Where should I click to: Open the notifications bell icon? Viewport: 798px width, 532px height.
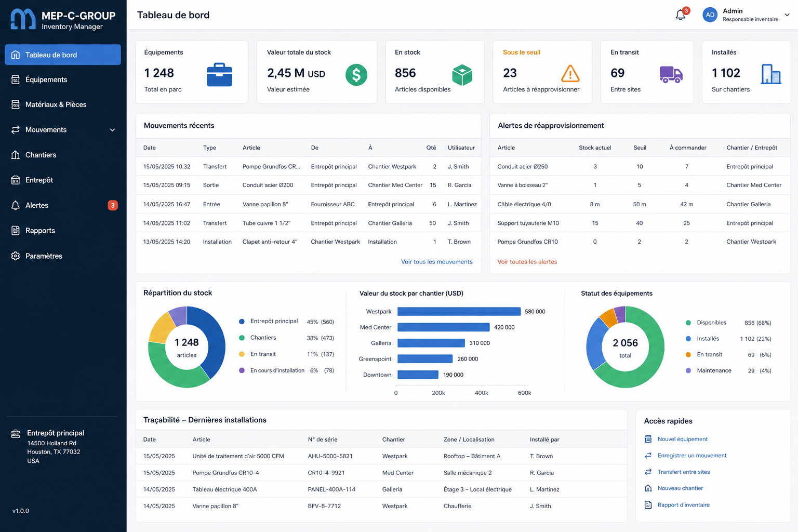tap(681, 15)
